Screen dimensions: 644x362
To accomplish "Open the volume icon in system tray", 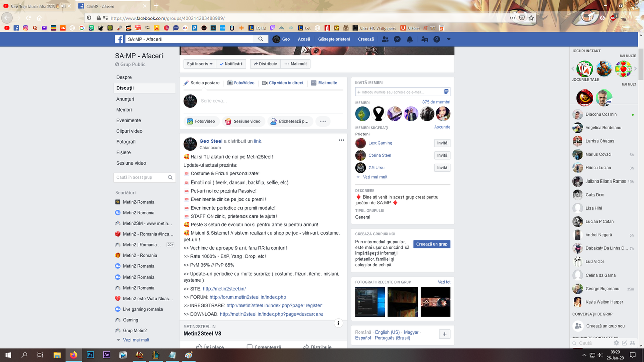I will [x=601, y=355].
